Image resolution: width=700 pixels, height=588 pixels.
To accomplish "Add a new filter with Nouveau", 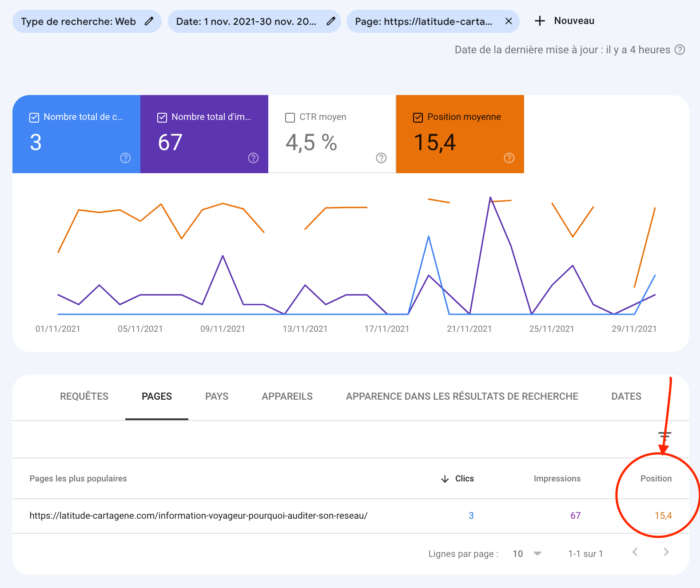I will point(565,21).
